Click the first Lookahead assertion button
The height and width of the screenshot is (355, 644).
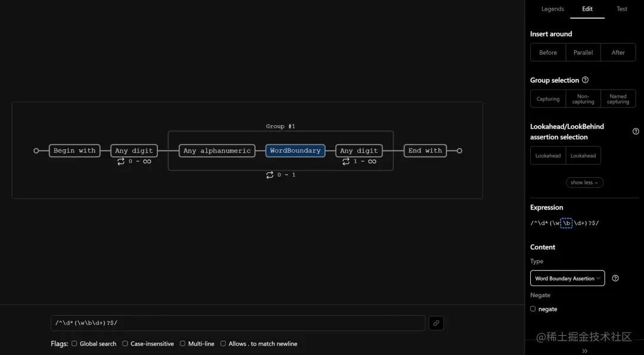[x=548, y=156]
